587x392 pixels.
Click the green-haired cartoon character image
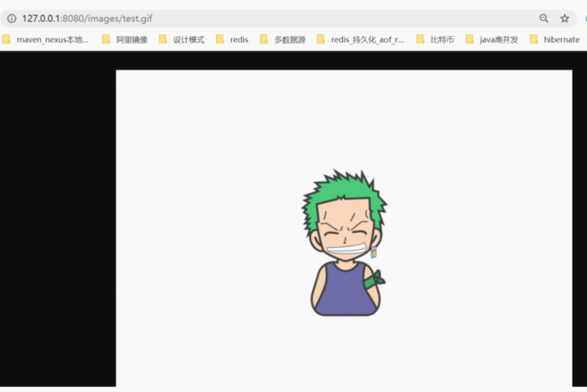345,243
